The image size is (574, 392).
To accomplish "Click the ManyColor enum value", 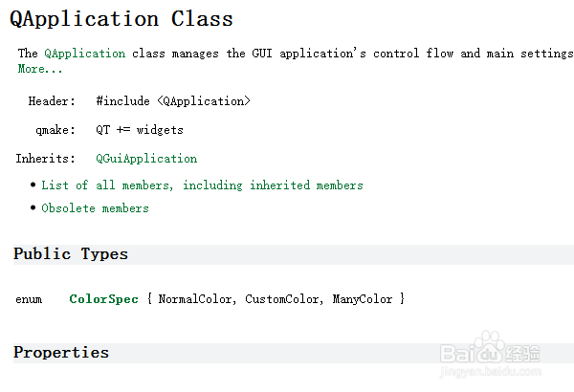I will click(x=363, y=299).
